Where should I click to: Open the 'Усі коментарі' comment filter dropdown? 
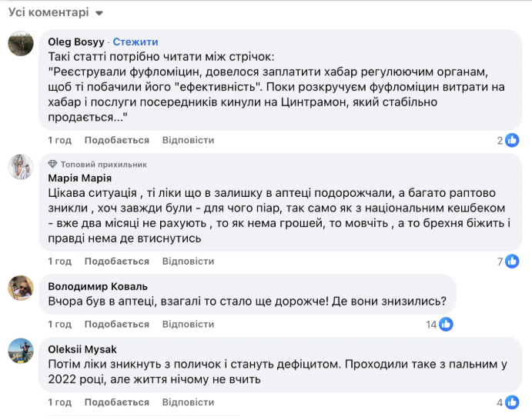click(x=55, y=13)
